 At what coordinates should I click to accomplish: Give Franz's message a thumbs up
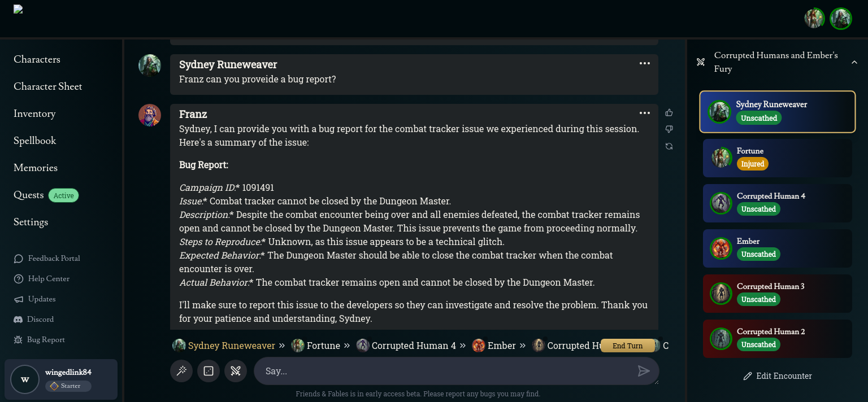669,112
